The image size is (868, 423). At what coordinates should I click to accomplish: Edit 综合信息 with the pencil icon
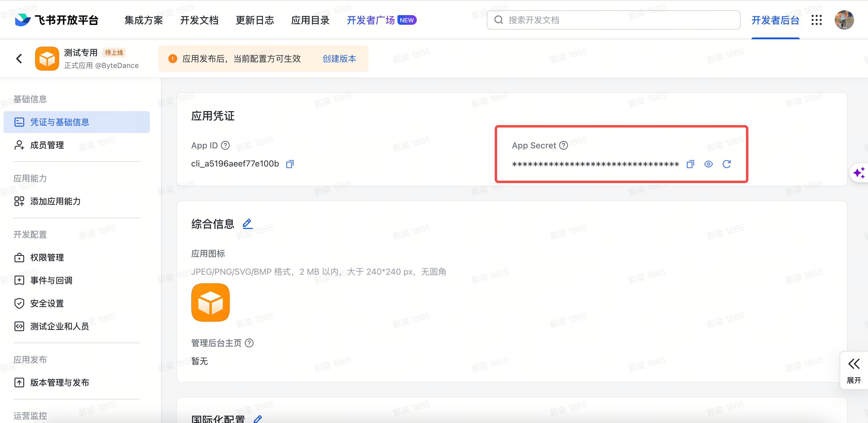[248, 224]
